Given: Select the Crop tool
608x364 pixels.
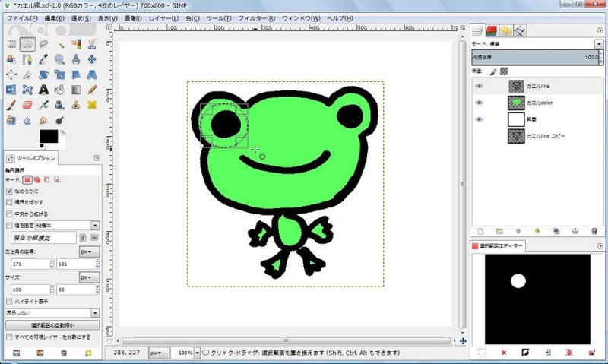Looking at the screenshot, I should (27, 74).
